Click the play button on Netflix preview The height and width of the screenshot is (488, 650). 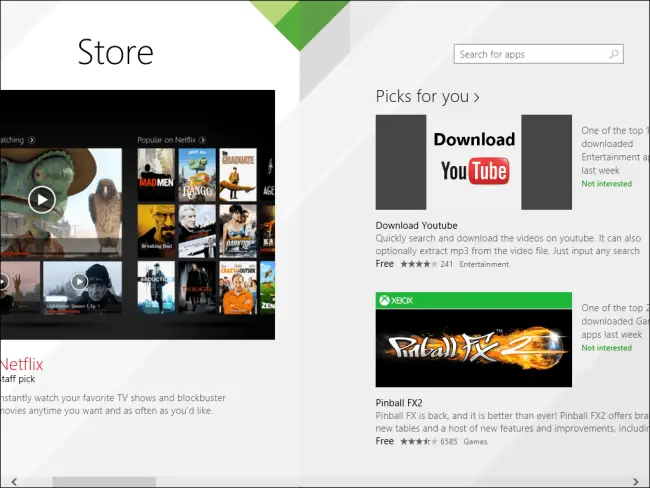[x=41, y=199]
